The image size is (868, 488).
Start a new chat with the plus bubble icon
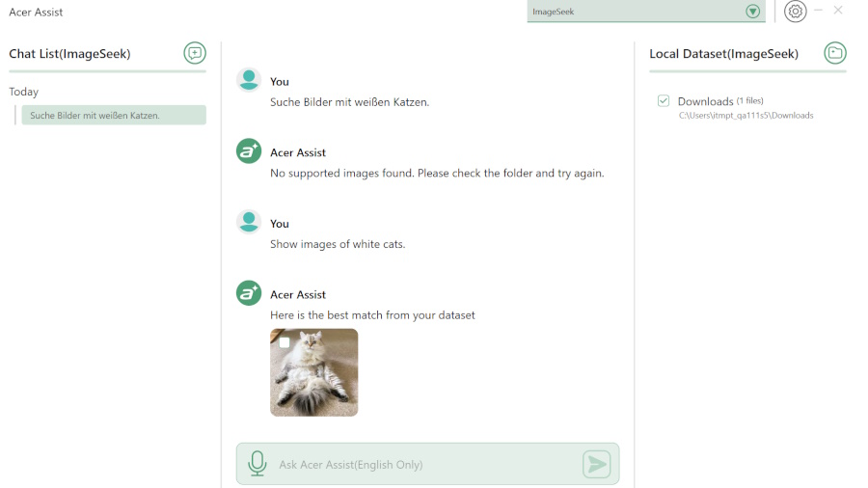coord(194,53)
